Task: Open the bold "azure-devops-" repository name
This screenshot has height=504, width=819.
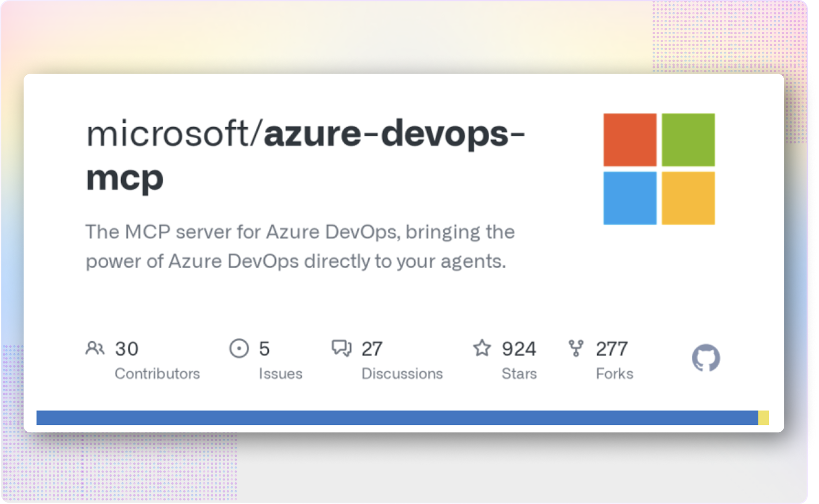Action: point(394,134)
